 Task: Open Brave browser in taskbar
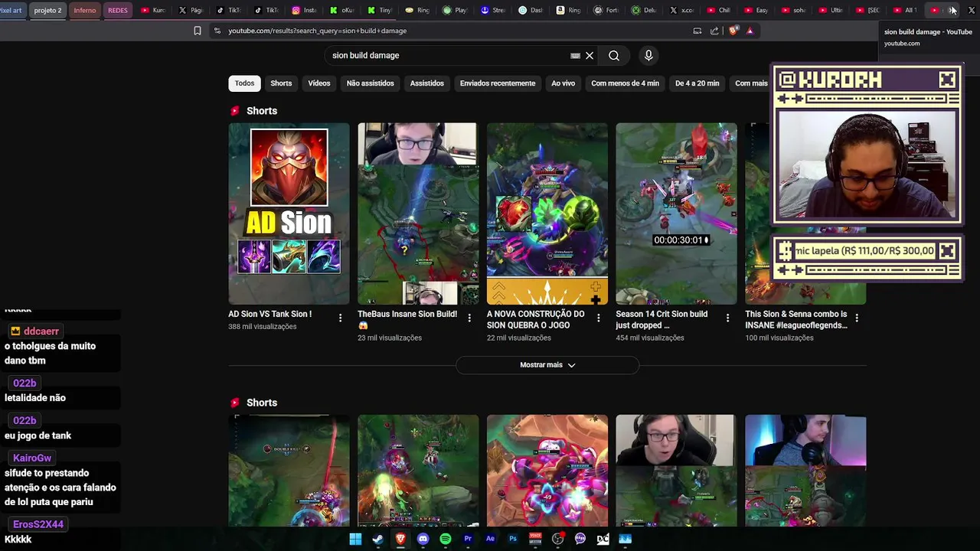400,539
